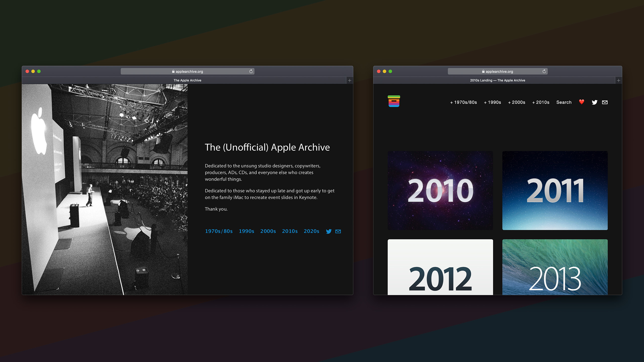The image size is (644, 362).
Task: Select the "2010s Landing" tab
Action: 497,80
